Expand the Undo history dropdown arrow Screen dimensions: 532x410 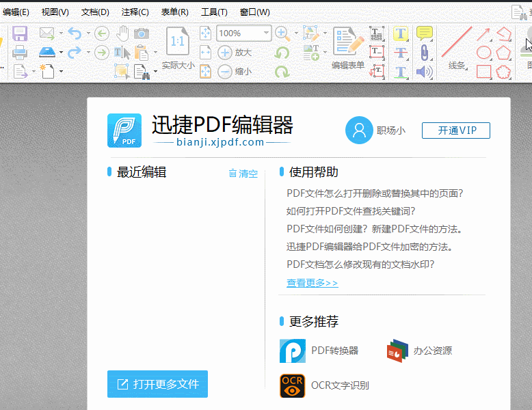[89, 33]
